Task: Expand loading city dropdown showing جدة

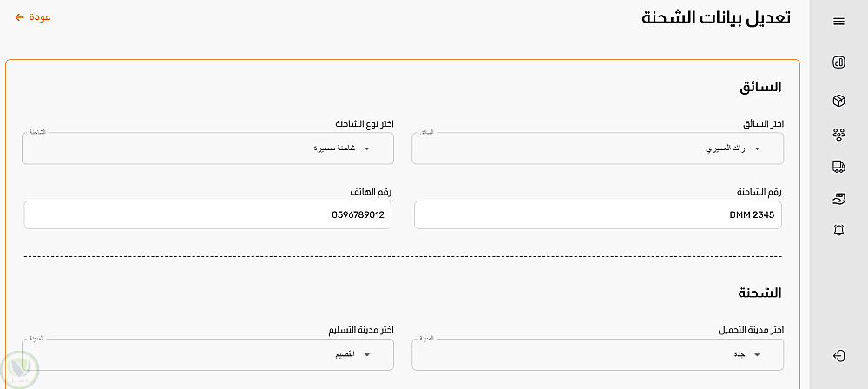Action: click(x=597, y=354)
